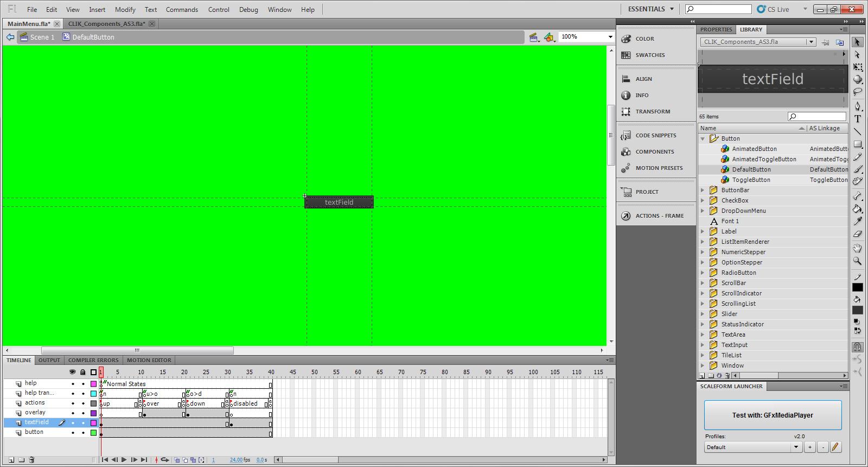Screen dimensions: 868x467
Task: Click the stroke color swatch
Action: coord(858,287)
